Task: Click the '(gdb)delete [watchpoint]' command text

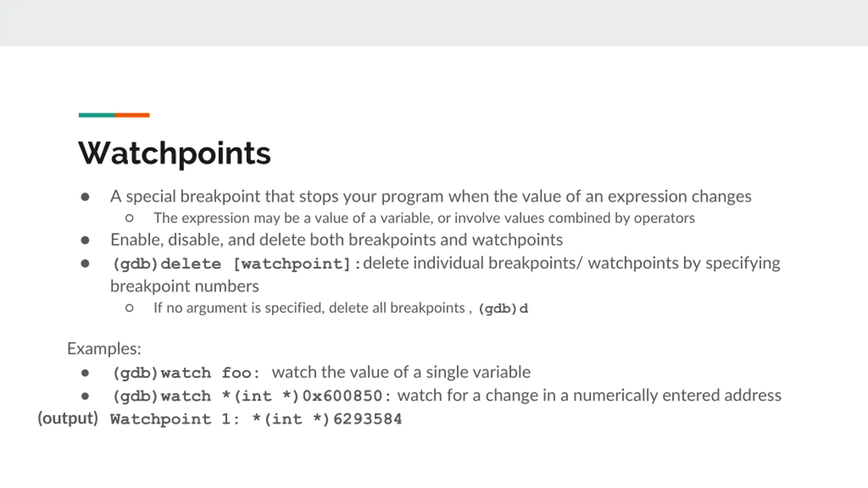Action: click(232, 264)
